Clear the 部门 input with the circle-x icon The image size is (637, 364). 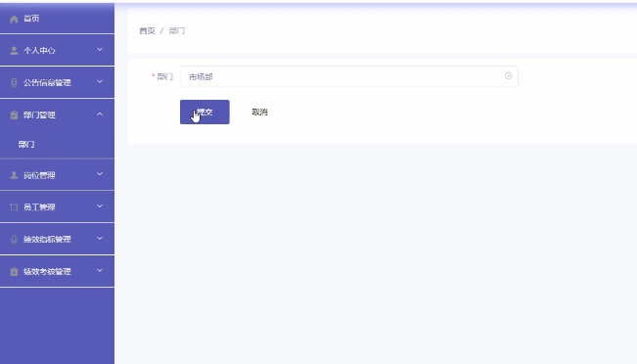pyautogui.click(x=508, y=76)
